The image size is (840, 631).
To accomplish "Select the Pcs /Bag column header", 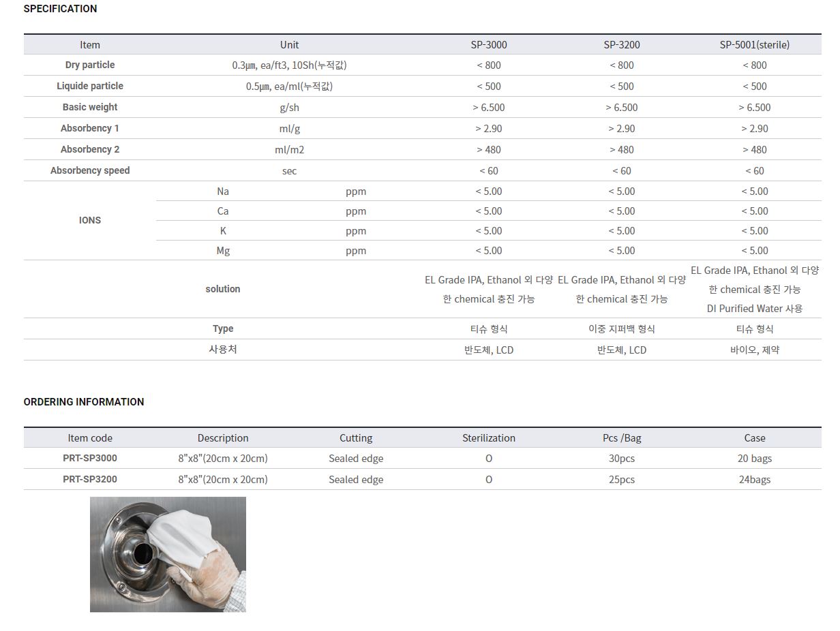I will (x=622, y=438).
